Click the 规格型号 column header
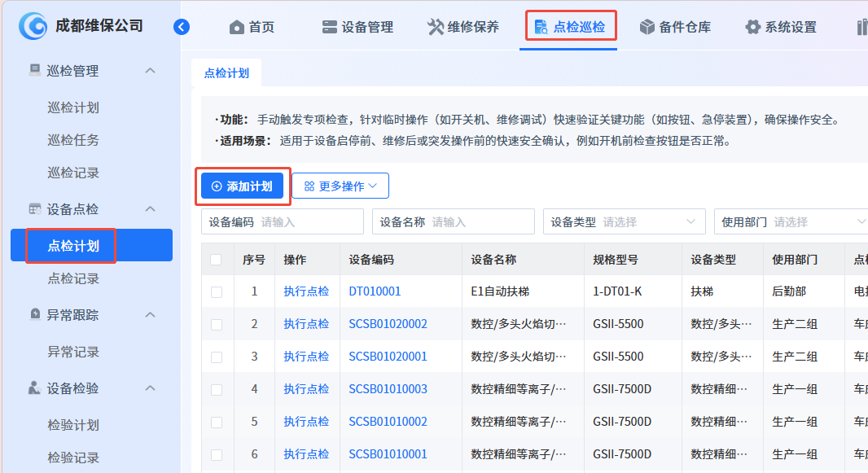Screen dimensions: 868x473 pyautogui.click(x=616, y=260)
